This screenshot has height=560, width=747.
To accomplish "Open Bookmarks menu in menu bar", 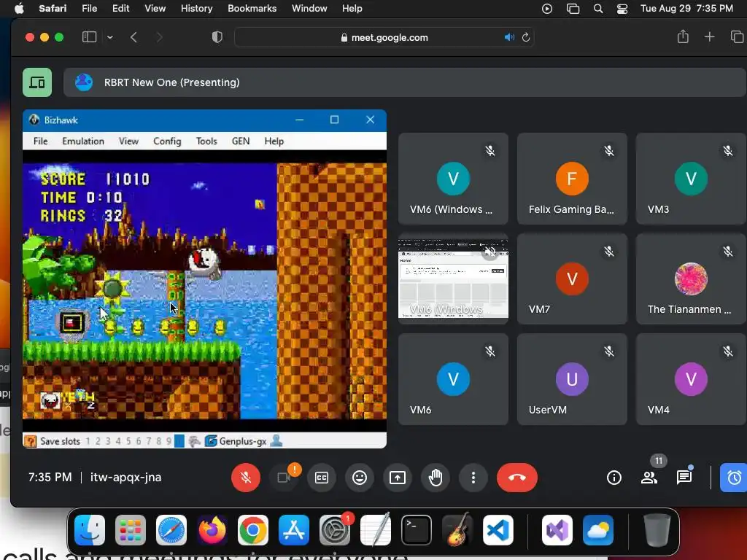I will tap(252, 8).
